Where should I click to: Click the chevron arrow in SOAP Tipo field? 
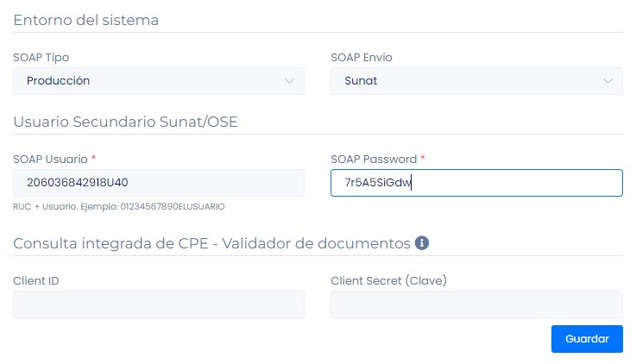click(x=289, y=81)
